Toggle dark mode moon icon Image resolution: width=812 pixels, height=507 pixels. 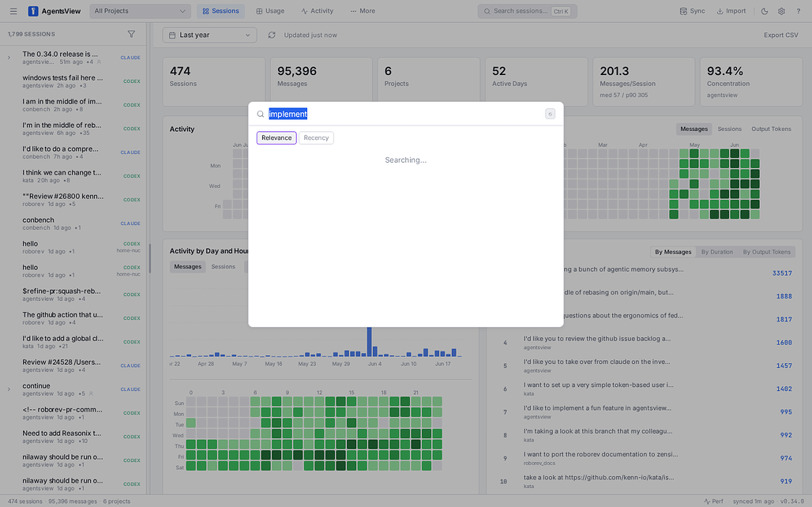[765, 11]
